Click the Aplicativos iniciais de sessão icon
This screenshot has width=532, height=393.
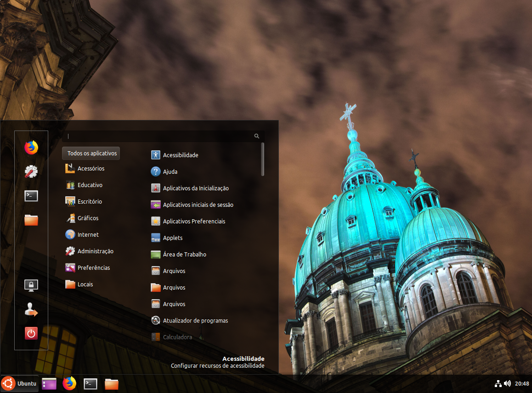(x=155, y=205)
